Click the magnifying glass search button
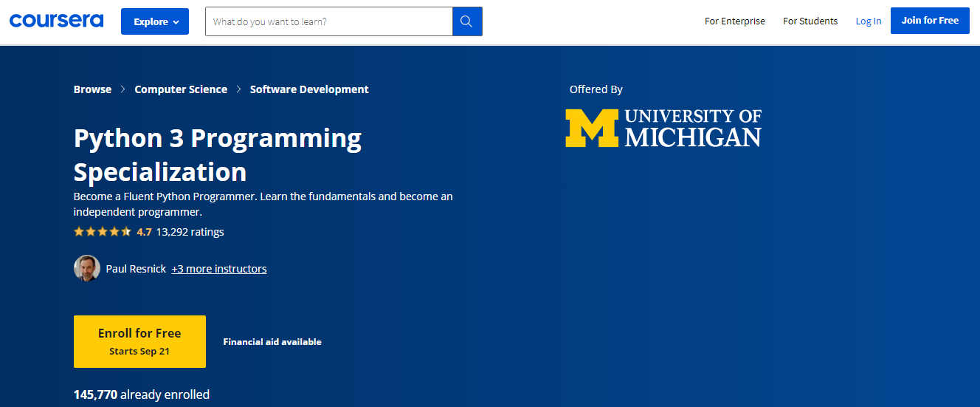 pos(466,21)
